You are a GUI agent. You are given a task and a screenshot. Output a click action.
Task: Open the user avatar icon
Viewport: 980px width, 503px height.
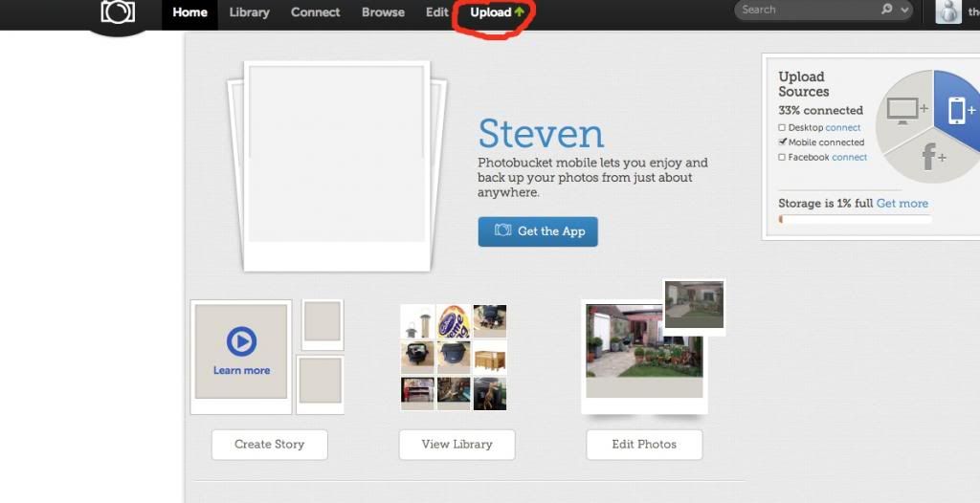coord(948,11)
